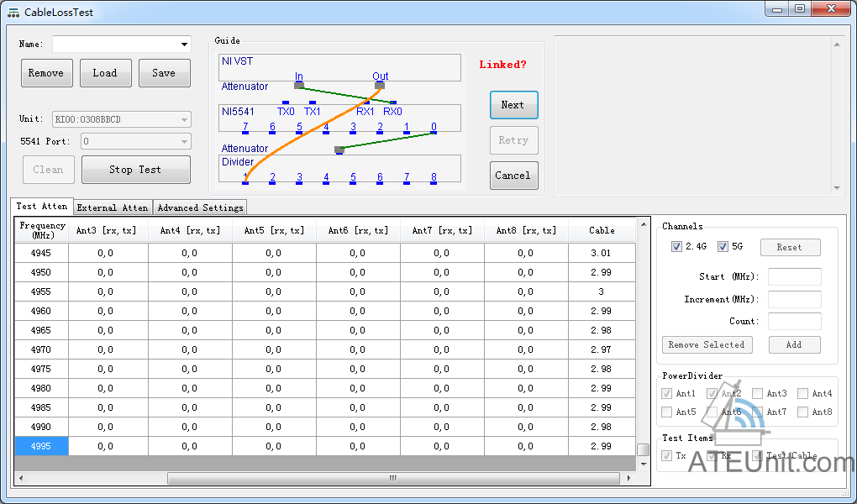Viewport: 857px width, 504px height.
Task: Click the Stop Test button
Action: coord(135,170)
